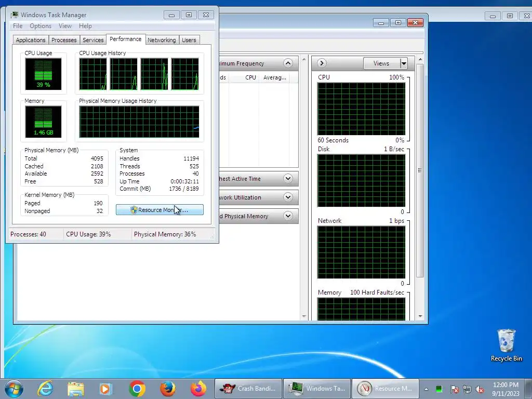Image resolution: width=532 pixels, height=399 pixels.
Task: Click the muted volume tray icon
Action: (x=480, y=389)
